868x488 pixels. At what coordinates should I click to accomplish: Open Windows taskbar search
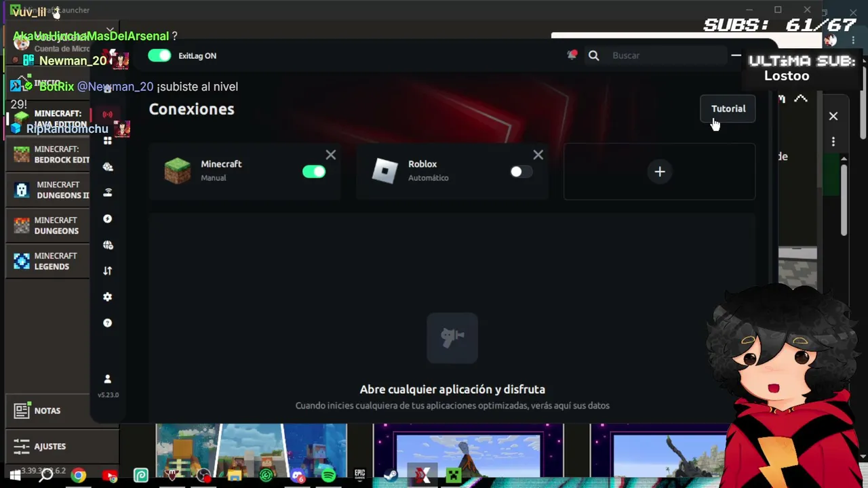pyautogui.click(x=46, y=476)
